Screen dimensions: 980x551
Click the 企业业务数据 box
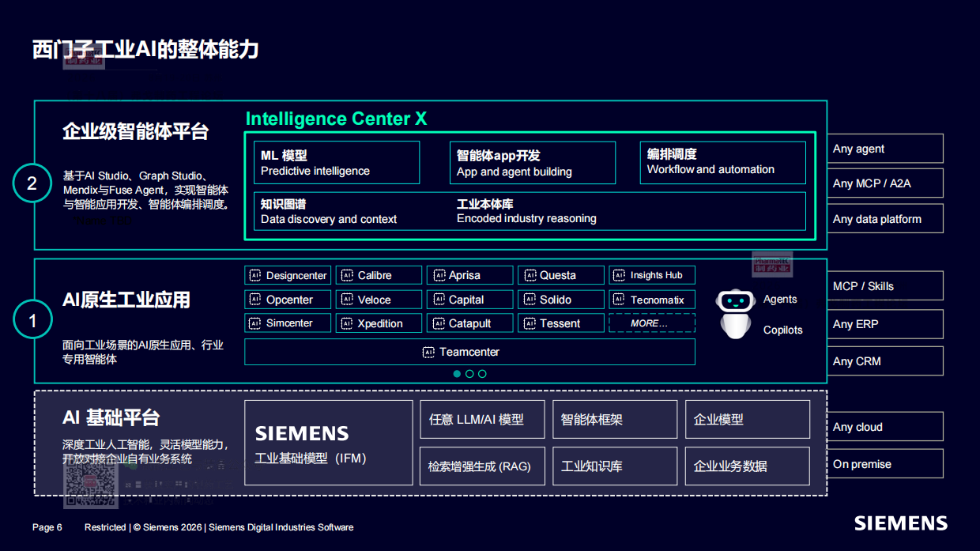click(747, 466)
